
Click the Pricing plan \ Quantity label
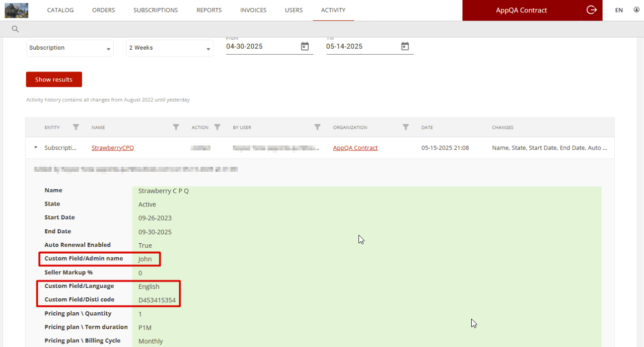[78, 313]
